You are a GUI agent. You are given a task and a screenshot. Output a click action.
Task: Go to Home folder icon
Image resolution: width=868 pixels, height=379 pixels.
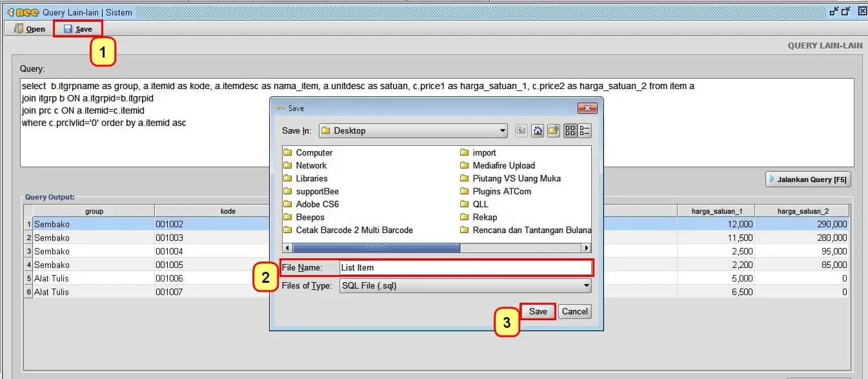pyautogui.click(x=538, y=131)
